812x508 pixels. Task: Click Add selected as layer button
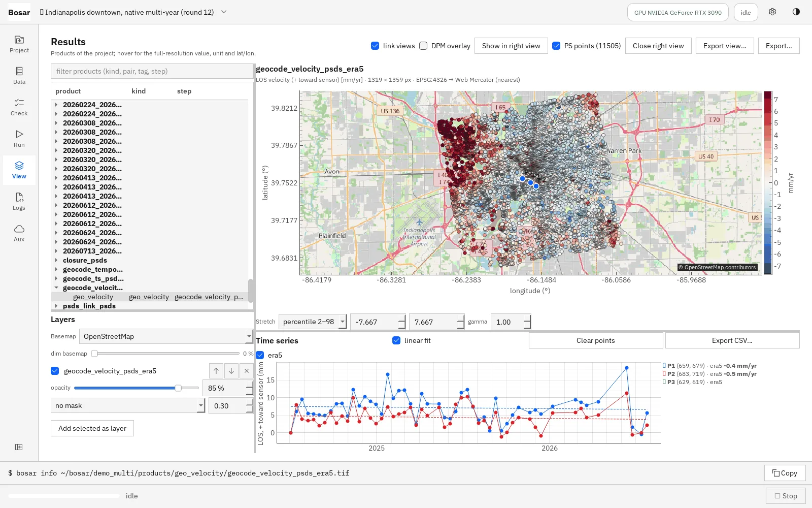pos(92,428)
